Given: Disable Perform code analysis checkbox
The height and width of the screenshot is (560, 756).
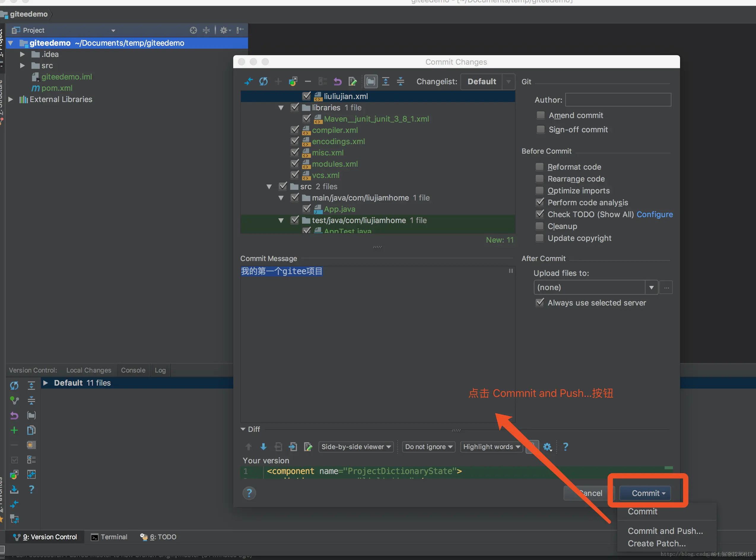Looking at the screenshot, I should coord(539,202).
